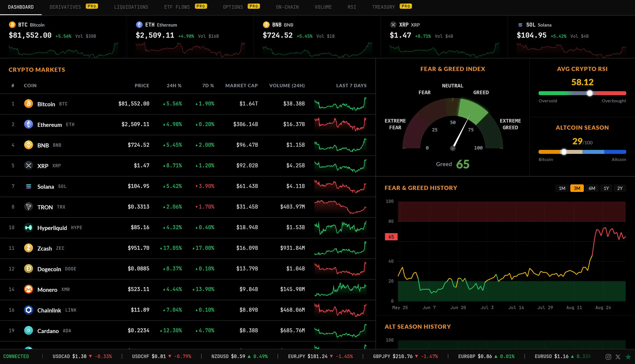Click the TRON coin icon in markets table

29,207
